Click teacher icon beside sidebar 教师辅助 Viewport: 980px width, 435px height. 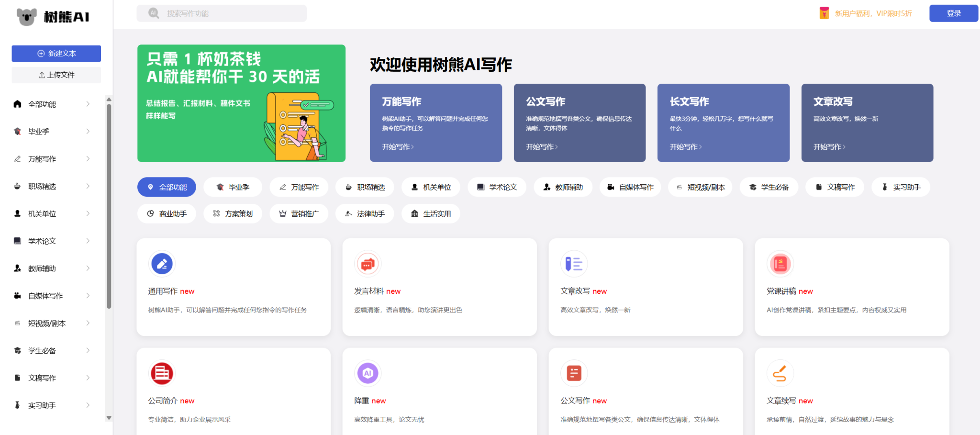click(18, 268)
